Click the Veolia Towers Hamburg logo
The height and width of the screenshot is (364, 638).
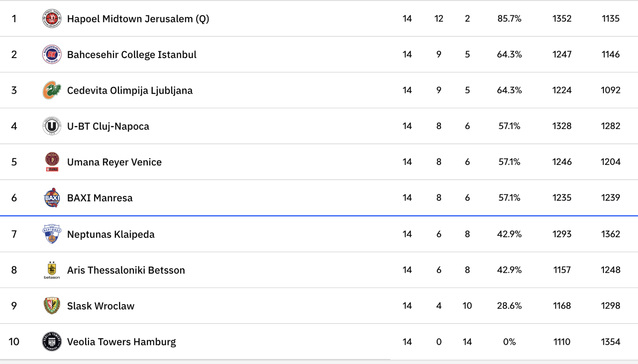(x=52, y=342)
